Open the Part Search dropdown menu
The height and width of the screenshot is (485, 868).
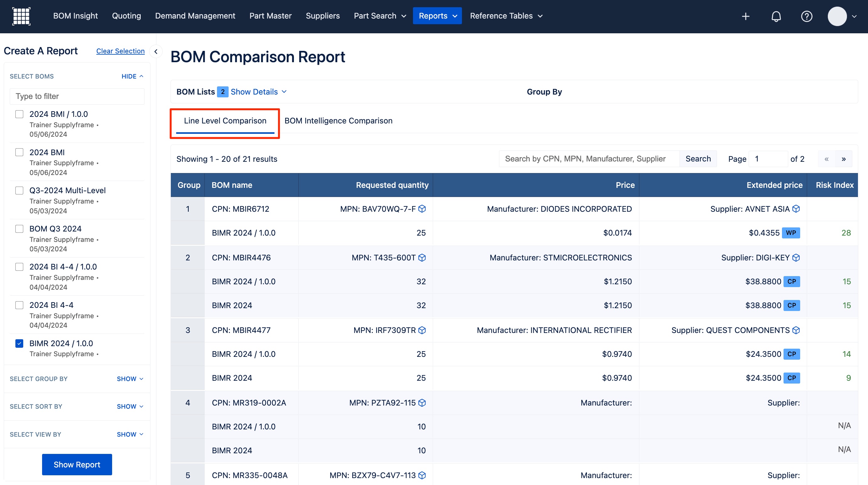(x=380, y=16)
